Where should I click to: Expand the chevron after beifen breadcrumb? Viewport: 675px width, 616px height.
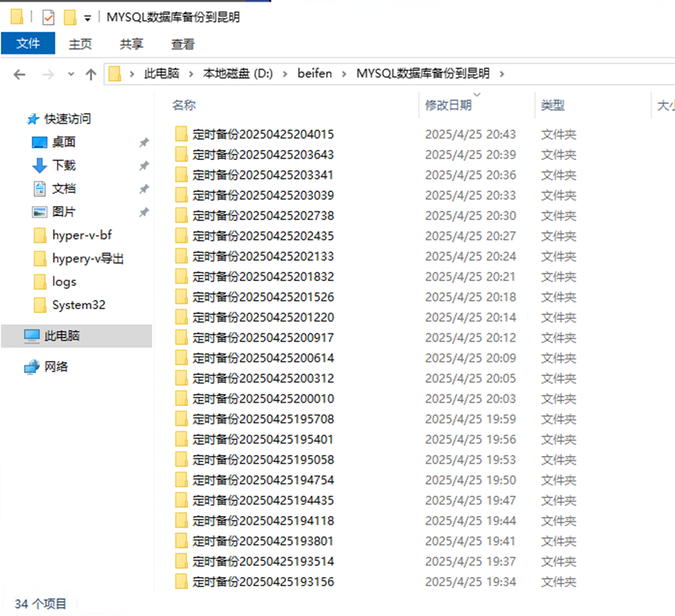click(344, 74)
